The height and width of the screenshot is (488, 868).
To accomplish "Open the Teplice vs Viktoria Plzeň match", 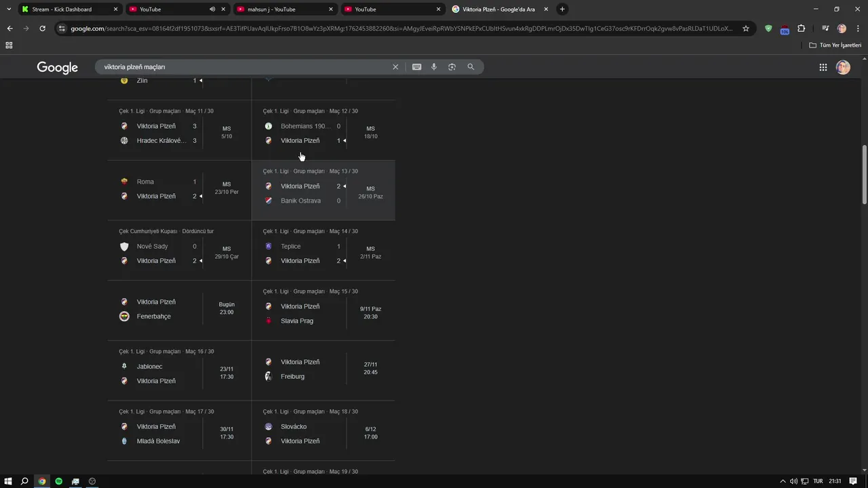I will [x=323, y=250].
